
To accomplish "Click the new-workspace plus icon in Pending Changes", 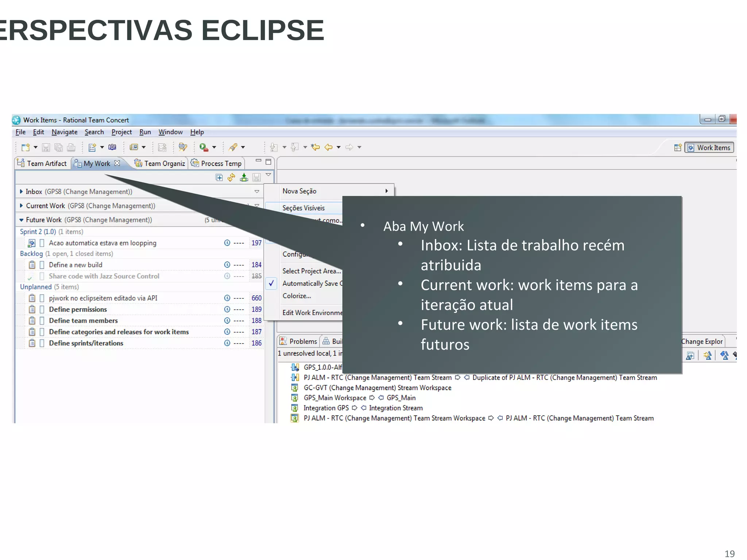I will [x=690, y=355].
